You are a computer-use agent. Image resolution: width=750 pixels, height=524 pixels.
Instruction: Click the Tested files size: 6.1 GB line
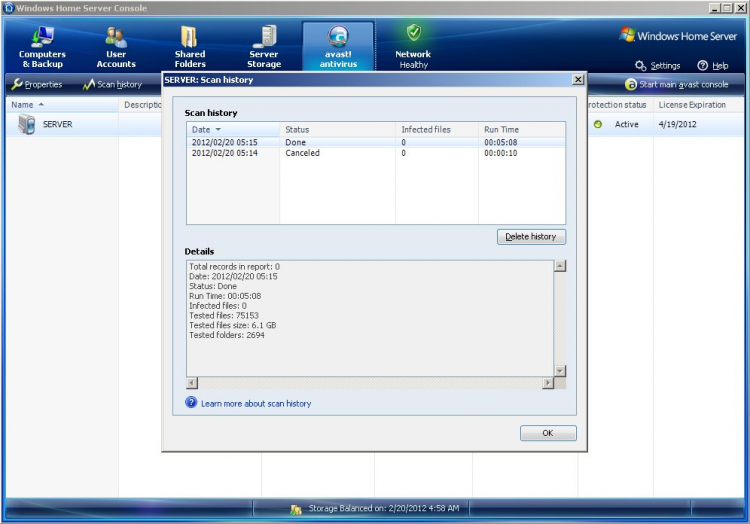click(x=232, y=325)
